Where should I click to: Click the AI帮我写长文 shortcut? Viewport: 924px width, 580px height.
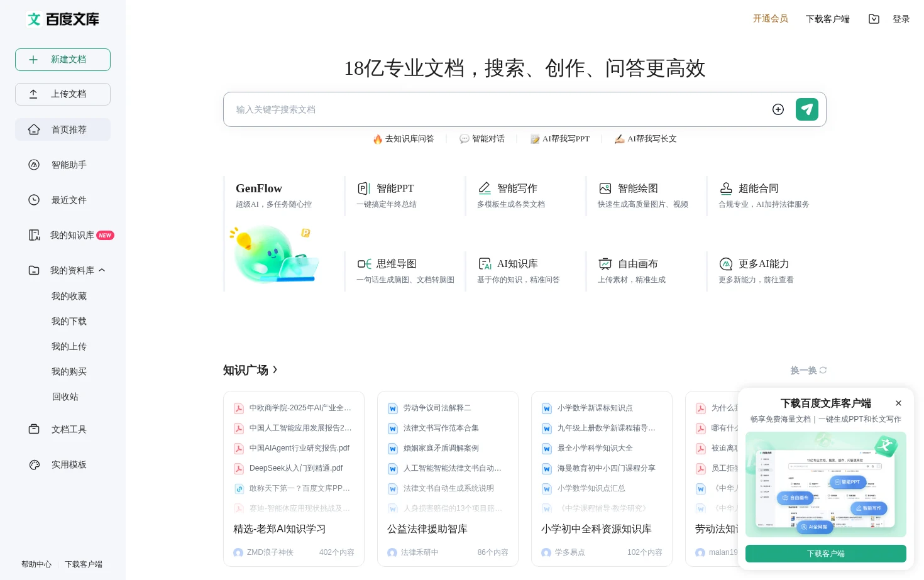coord(646,139)
